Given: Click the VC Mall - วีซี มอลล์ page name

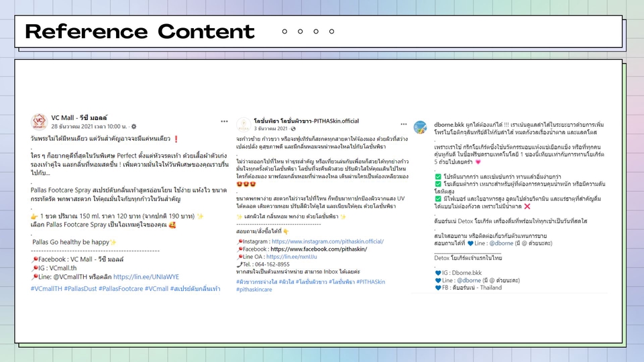Looking at the screenshot, I should pos(79,118).
